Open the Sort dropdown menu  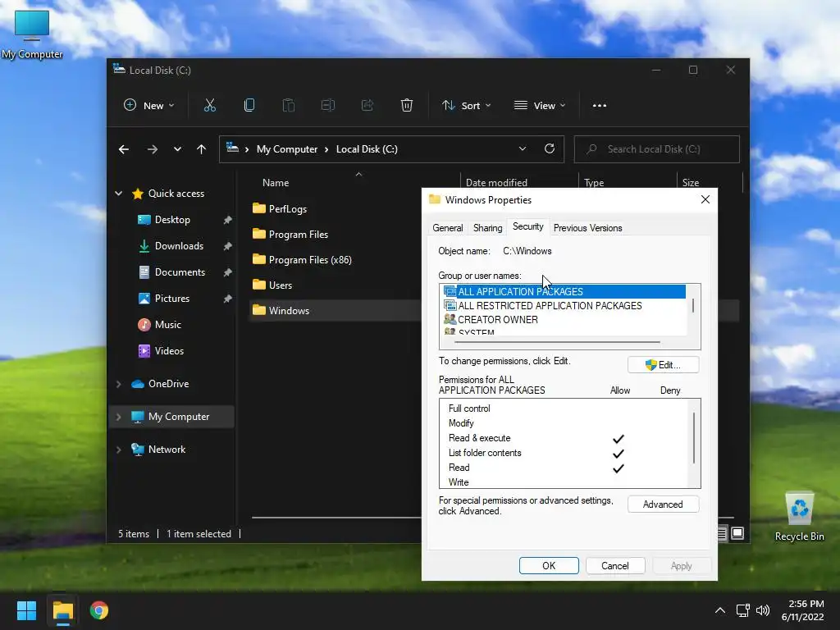point(466,106)
